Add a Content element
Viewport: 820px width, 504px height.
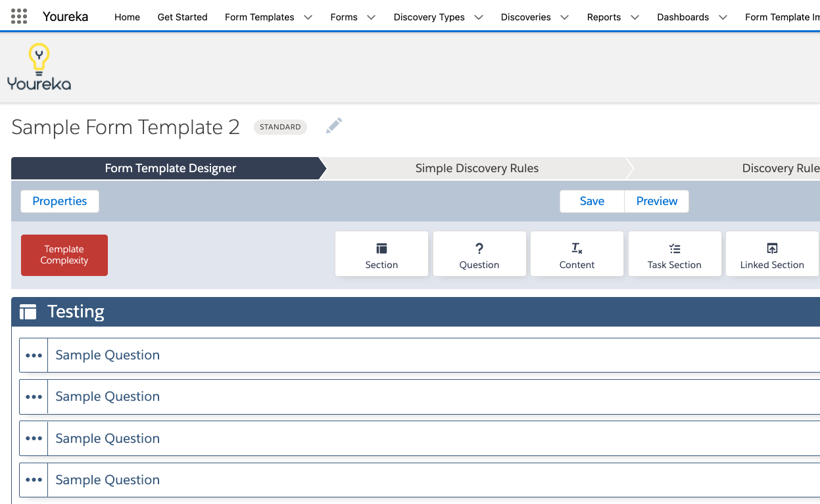pos(577,254)
